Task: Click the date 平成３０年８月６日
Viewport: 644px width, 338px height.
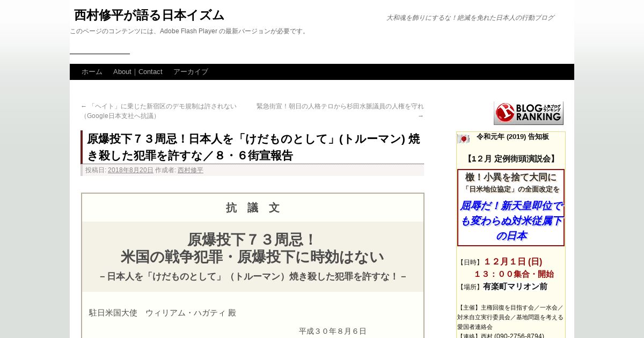Action: 333,331
